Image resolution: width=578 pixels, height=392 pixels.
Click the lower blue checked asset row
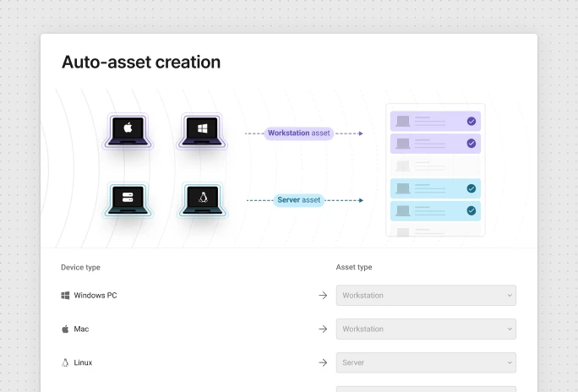pos(435,210)
